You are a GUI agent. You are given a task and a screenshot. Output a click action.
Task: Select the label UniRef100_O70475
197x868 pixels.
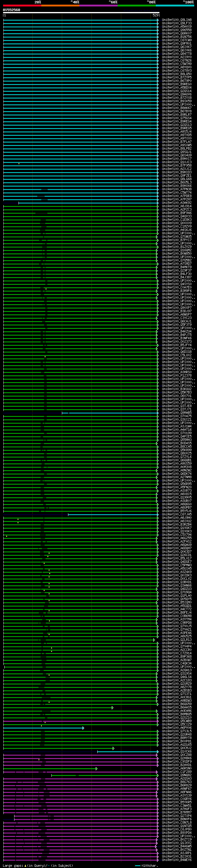coord(177,416)
